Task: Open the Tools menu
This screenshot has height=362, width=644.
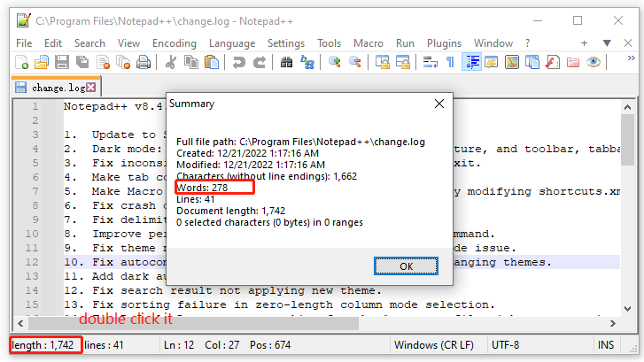Action: point(329,43)
